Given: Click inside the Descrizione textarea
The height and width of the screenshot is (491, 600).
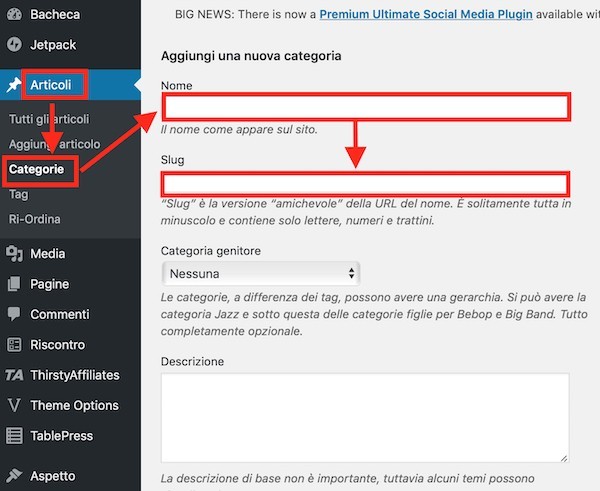Looking at the screenshot, I should point(365,418).
